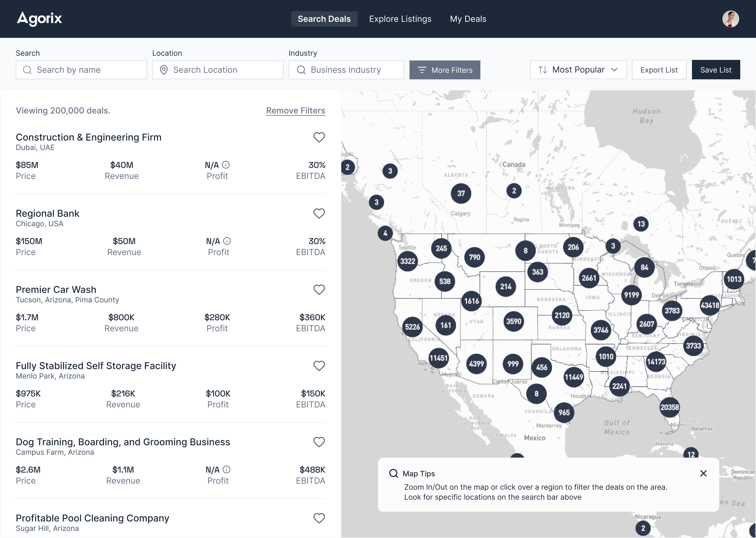Open the Regional Bank listing
The image size is (756, 538).
click(x=48, y=213)
